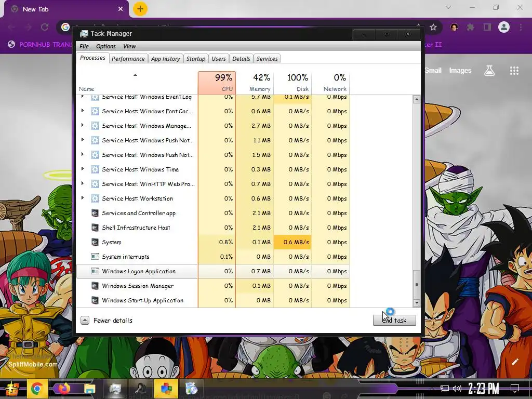Image resolution: width=532 pixels, height=399 pixels.
Task: Click the Services and Controller app icon
Action: pos(95,213)
